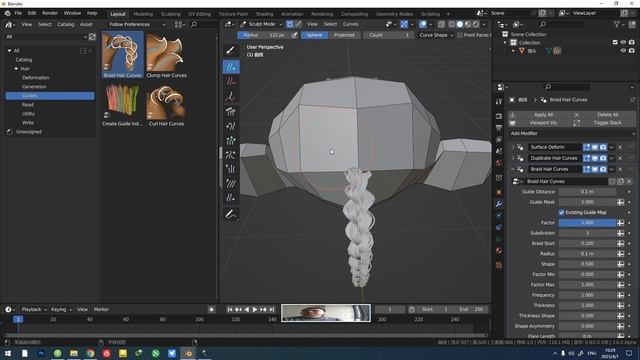Switch to the Geometry Nodes workspace tab
The width and height of the screenshot is (640, 360).
pos(394,14)
